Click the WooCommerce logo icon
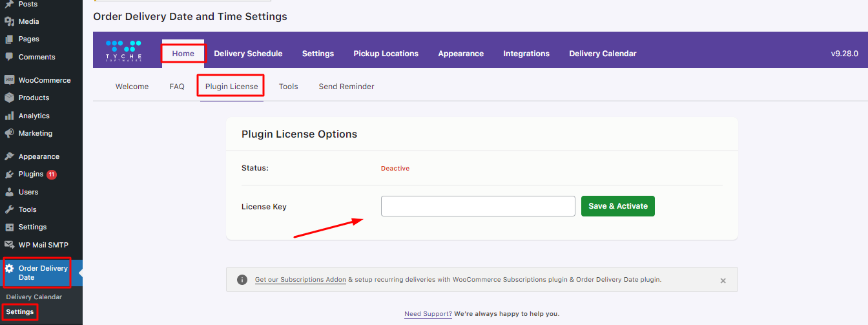868x325 pixels. coord(9,80)
